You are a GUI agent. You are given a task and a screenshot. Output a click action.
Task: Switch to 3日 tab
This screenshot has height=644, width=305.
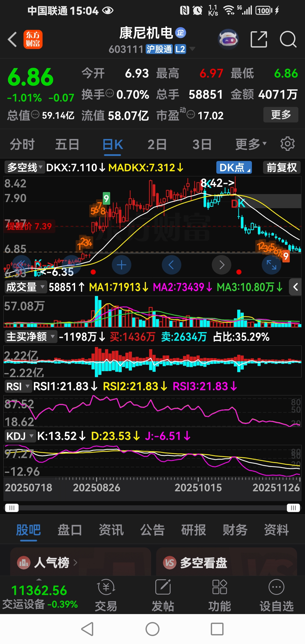[x=202, y=144]
